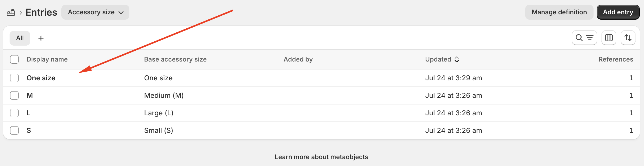Tick the L entry checkbox

point(14,113)
